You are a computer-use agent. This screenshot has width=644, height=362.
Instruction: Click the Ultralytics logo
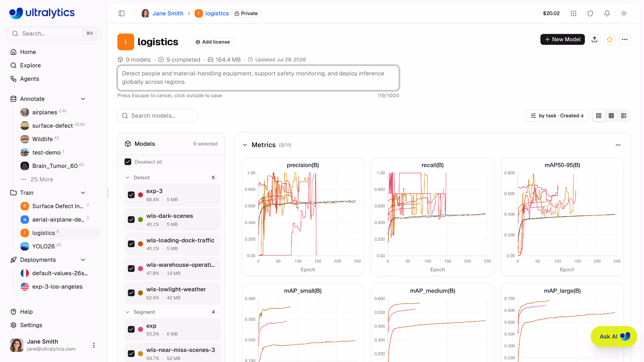42,13
